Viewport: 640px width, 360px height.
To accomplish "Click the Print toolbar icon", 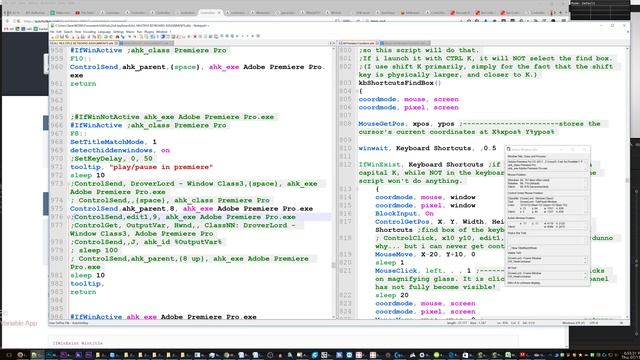I will [x=83, y=36].
